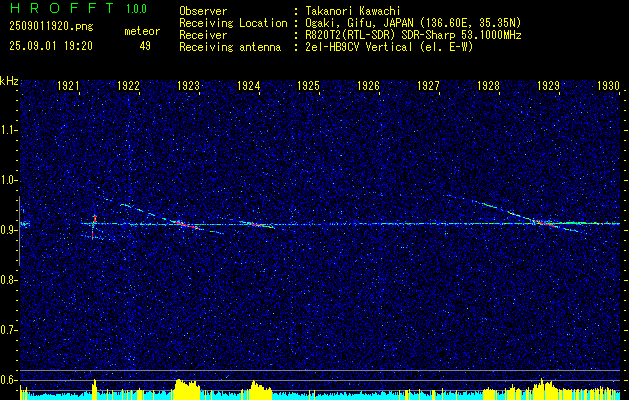
Task: Select the 1.0.0 version number
Action: coord(136,9)
